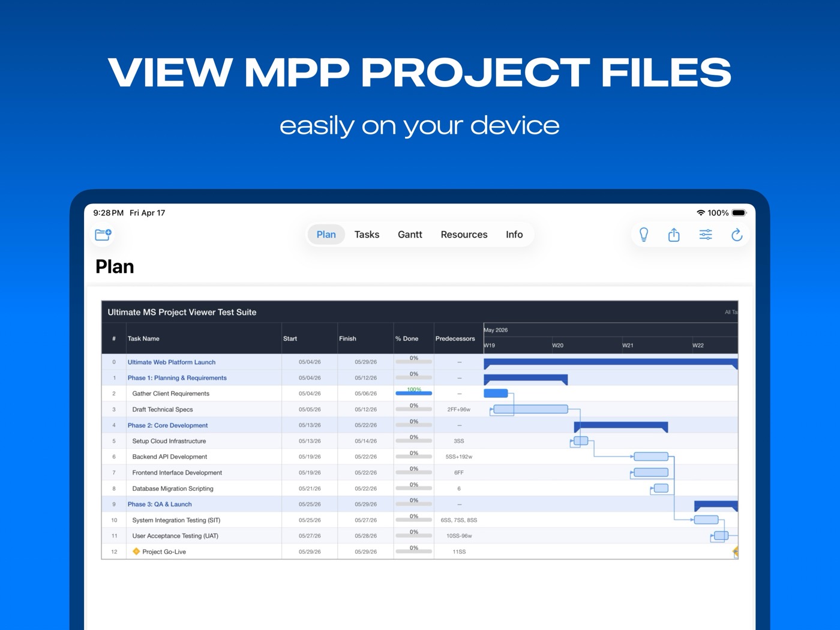This screenshot has height=630, width=840.
Task: Select Gather Client Requirements task
Action: [x=170, y=394]
